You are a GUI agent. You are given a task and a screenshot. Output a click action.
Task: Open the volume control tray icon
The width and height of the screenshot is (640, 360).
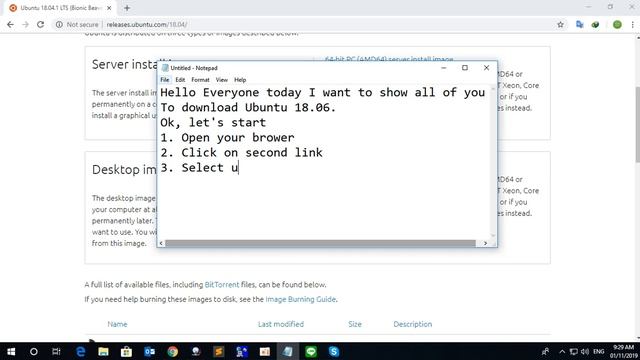coord(584,351)
